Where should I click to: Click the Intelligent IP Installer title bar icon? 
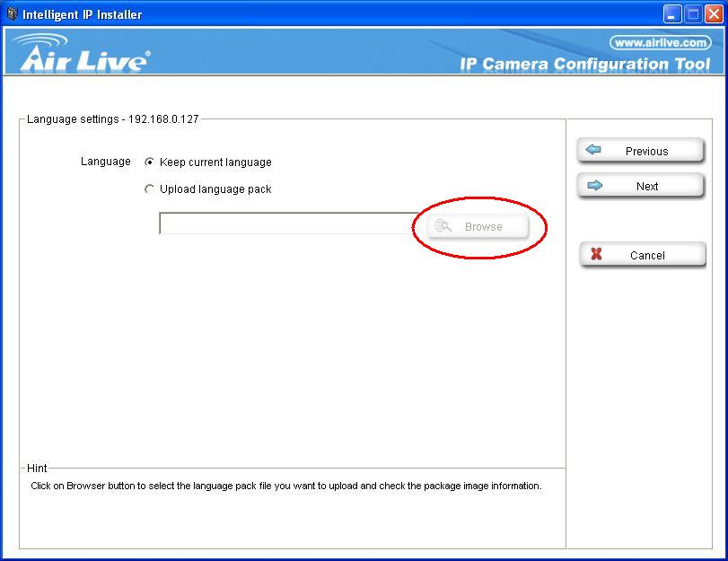point(12,13)
